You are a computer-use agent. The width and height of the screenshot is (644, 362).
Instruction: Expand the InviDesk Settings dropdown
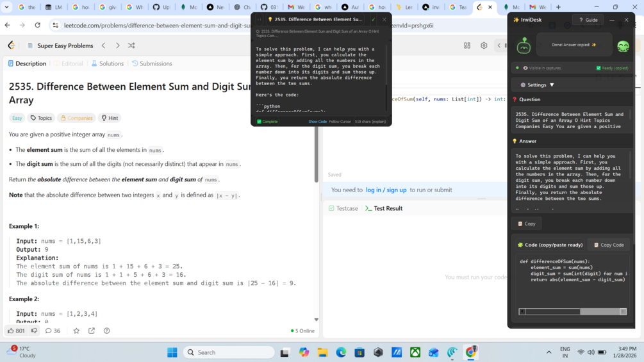537,85
